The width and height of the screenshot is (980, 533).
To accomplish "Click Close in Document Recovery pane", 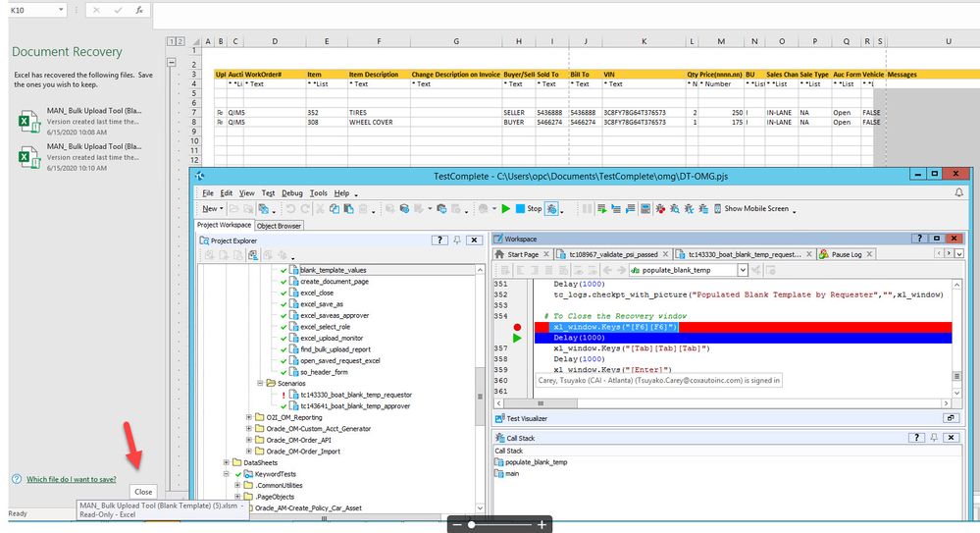I will (143, 492).
